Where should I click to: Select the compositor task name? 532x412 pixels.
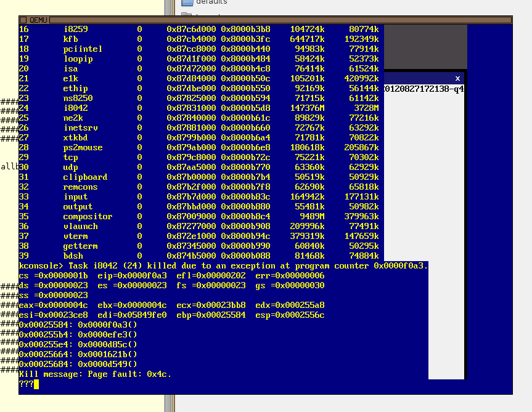[x=88, y=217]
